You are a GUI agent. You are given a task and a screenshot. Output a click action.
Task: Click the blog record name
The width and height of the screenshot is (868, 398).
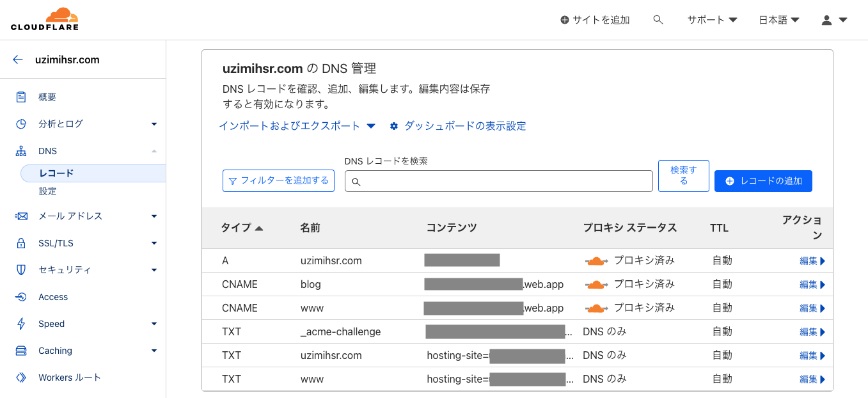click(311, 285)
